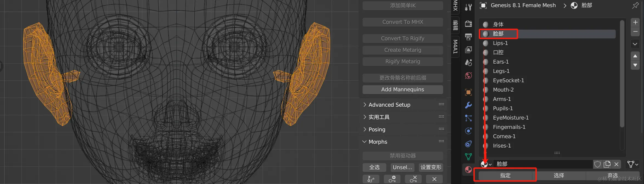Screen dimensions: 644x184
Task: Click material sphere icon before 脸部 in breadcrumb
Action: pyautogui.click(x=574, y=5)
